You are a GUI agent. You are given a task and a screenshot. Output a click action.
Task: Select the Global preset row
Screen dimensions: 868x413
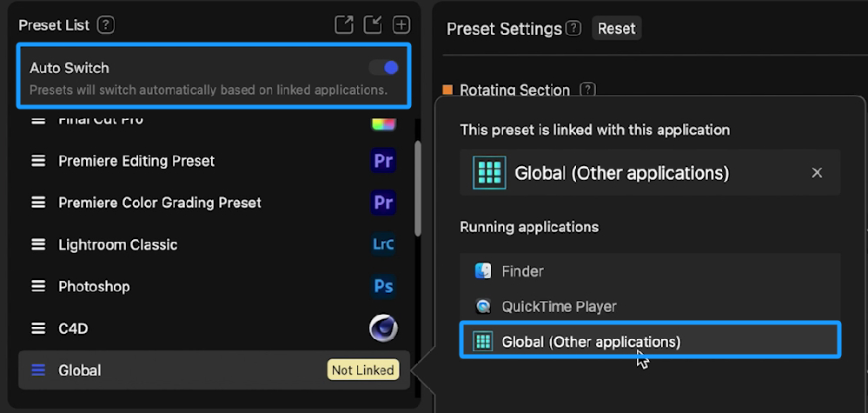pos(215,370)
